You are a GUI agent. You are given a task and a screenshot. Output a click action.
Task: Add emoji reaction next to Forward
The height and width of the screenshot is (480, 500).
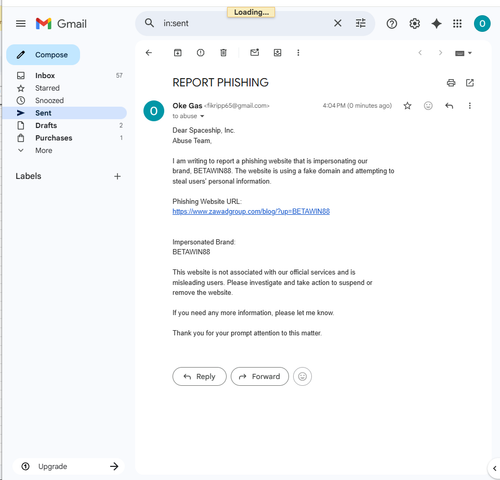coord(302,377)
